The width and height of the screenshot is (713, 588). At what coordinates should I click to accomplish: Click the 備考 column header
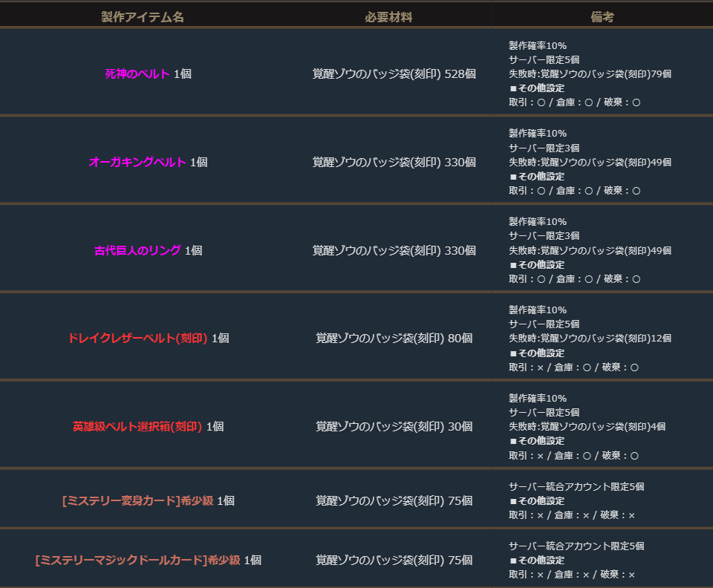point(602,17)
